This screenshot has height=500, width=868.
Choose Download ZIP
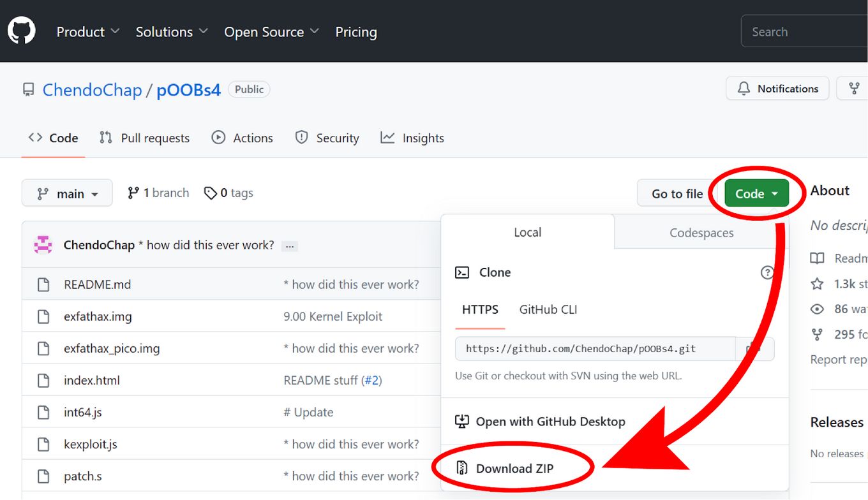(x=506, y=469)
